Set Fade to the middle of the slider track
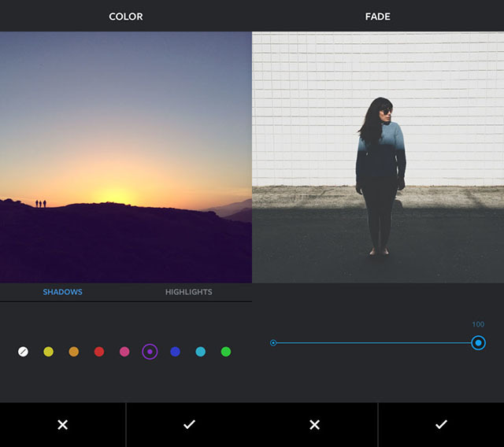 [x=376, y=343]
